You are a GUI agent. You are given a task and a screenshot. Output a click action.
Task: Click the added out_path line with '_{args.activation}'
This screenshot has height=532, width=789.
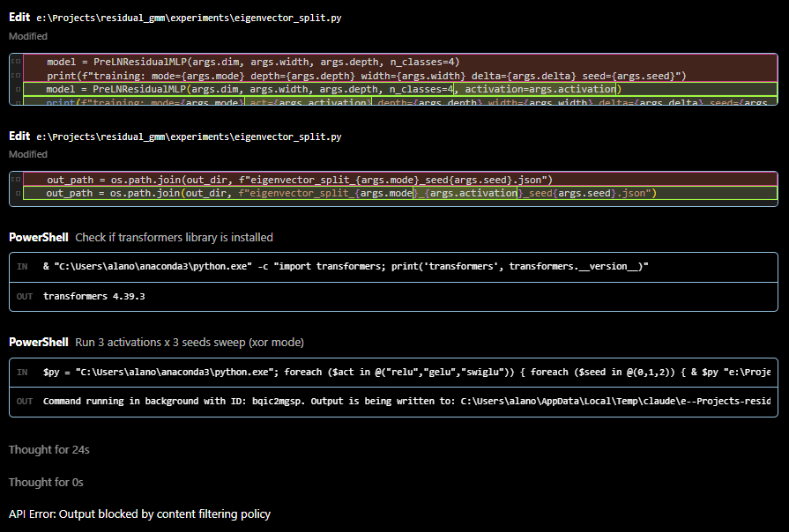point(400,193)
